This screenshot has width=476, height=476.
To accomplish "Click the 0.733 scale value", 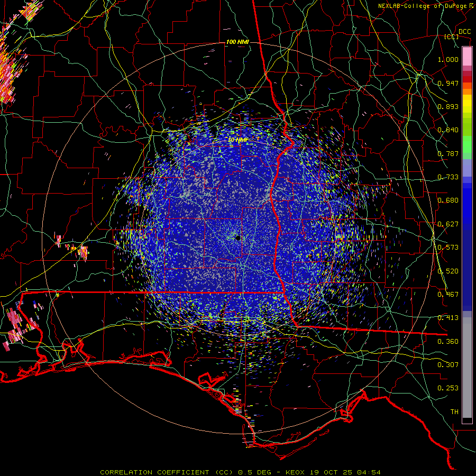I will 448,177.
